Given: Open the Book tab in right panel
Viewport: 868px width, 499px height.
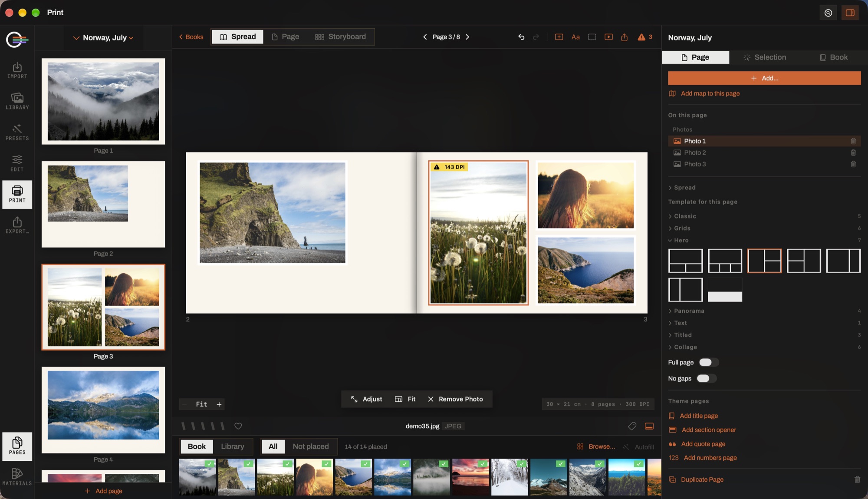Looking at the screenshot, I should [833, 57].
